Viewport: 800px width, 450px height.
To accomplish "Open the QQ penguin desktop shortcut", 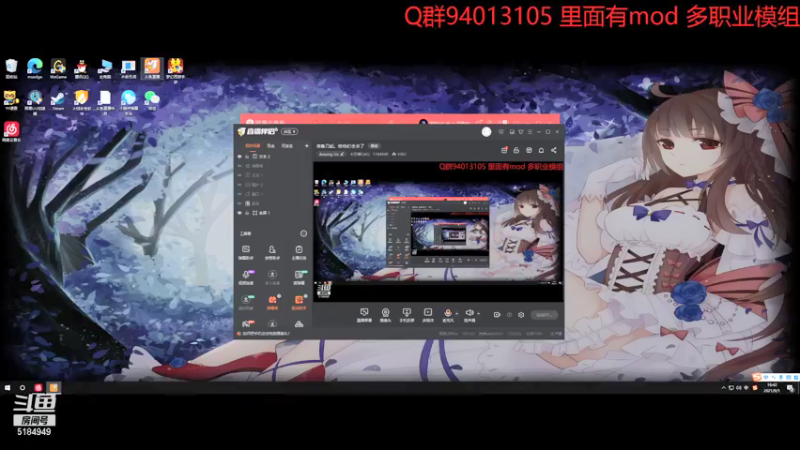I will tap(81, 68).
